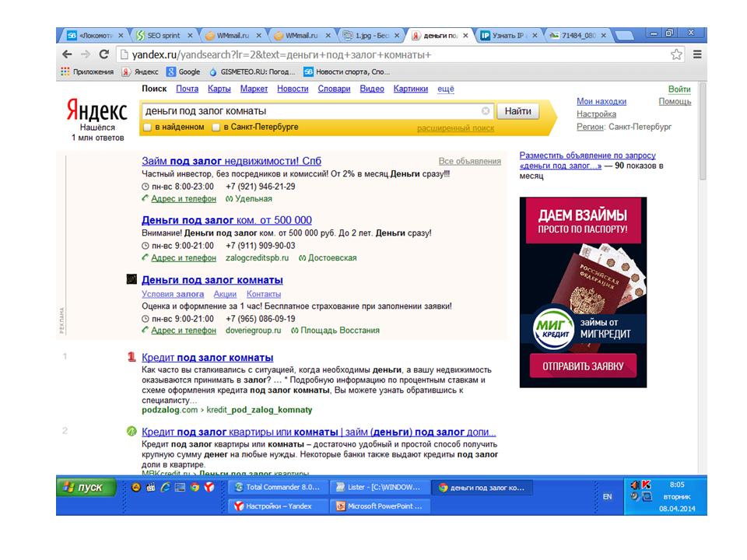
Task: Click the Google bookmark in bookmarks bar
Action: click(184, 72)
